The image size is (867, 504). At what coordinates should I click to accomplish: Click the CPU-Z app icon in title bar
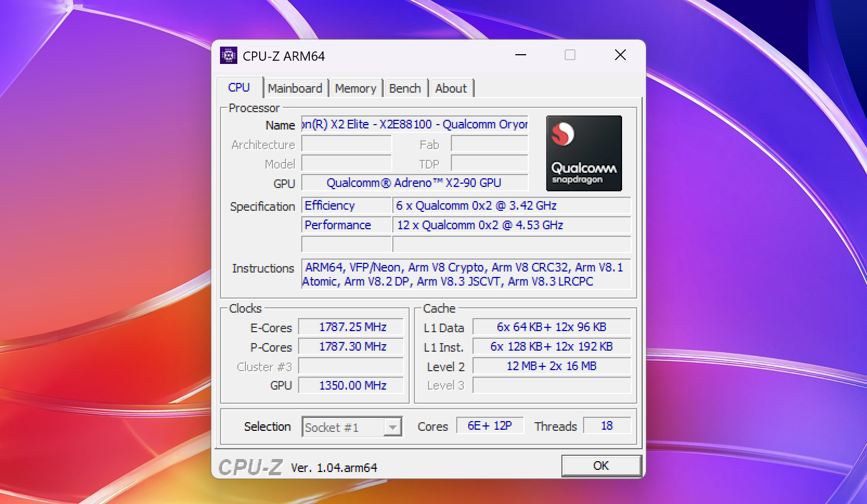(x=229, y=55)
